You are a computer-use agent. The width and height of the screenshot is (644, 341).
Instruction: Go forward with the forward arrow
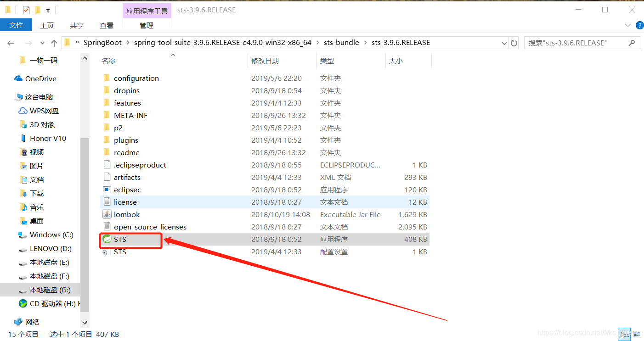[28, 43]
